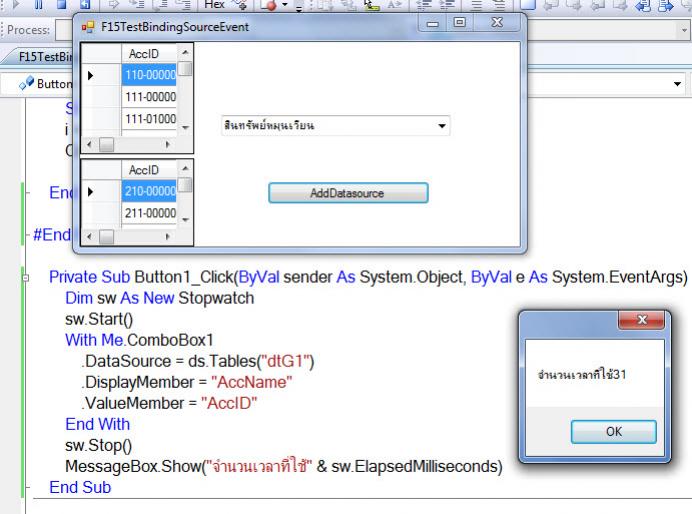This screenshot has width=692, height=514.
Task: Click the upper grid's horizontal scrollbar thumb
Action: (x=106, y=144)
